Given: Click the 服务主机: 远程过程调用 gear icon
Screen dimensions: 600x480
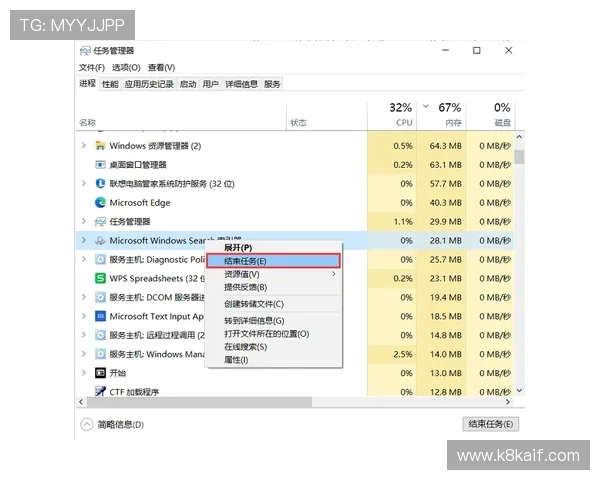Looking at the screenshot, I should (x=100, y=335).
